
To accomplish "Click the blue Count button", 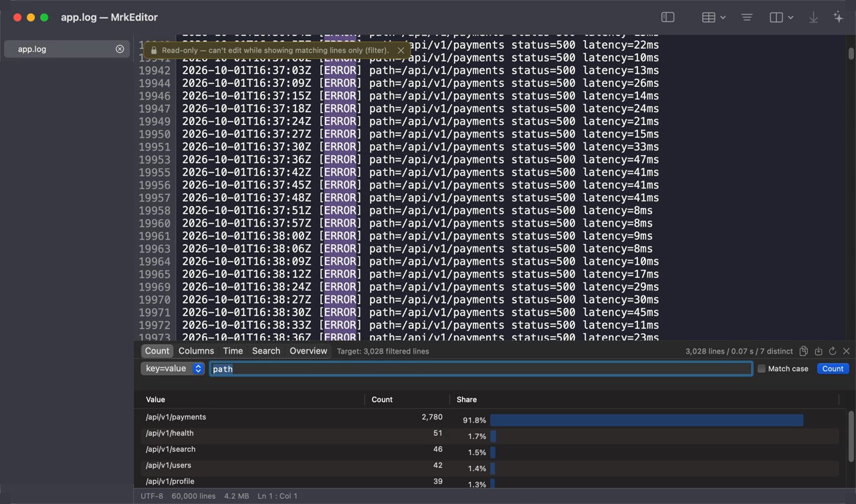I will point(833,369).
